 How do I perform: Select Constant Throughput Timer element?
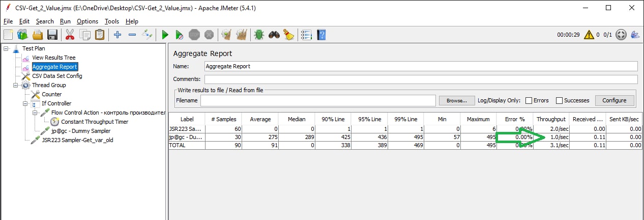point(95,122)
